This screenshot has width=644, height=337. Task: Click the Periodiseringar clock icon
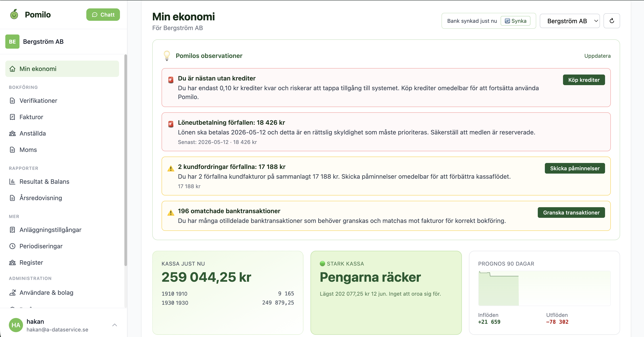12,246
